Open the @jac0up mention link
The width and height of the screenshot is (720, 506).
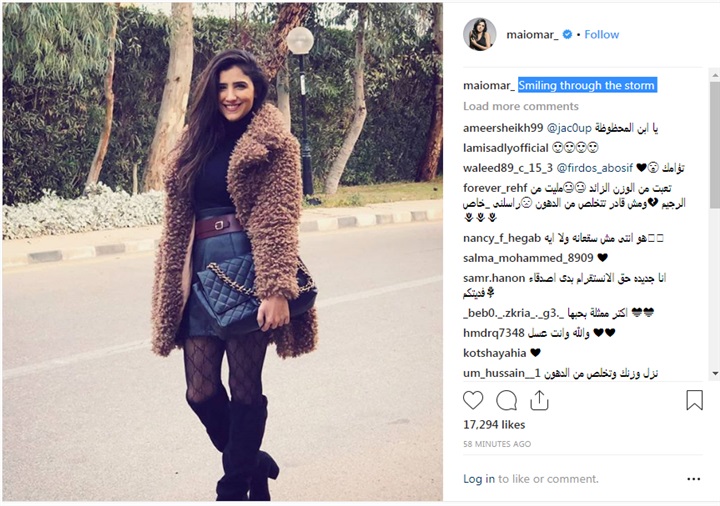click(569, 128)
